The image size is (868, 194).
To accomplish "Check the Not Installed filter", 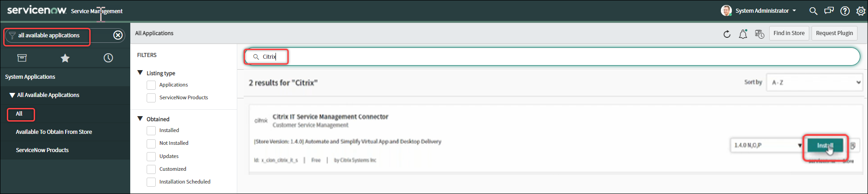I will point(151,143).
